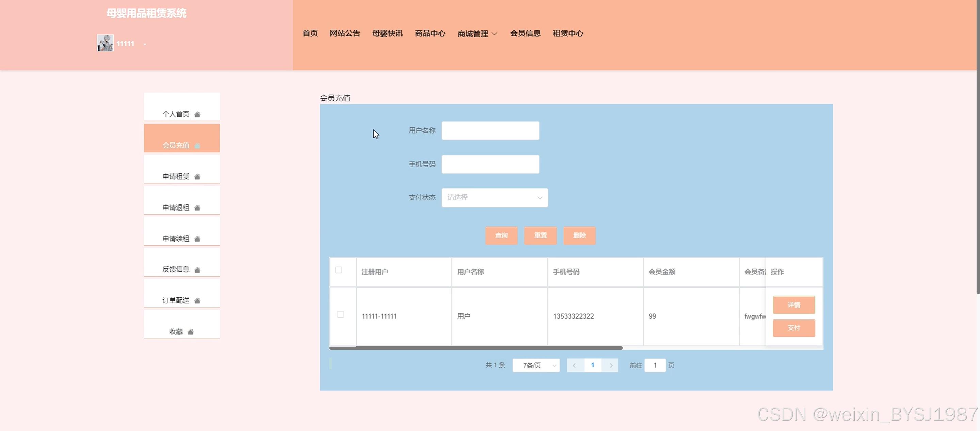The height and width of the screenshot is (431, 980).
Task: Go to 网站公告 in top navigation
Action: (345, 33)
